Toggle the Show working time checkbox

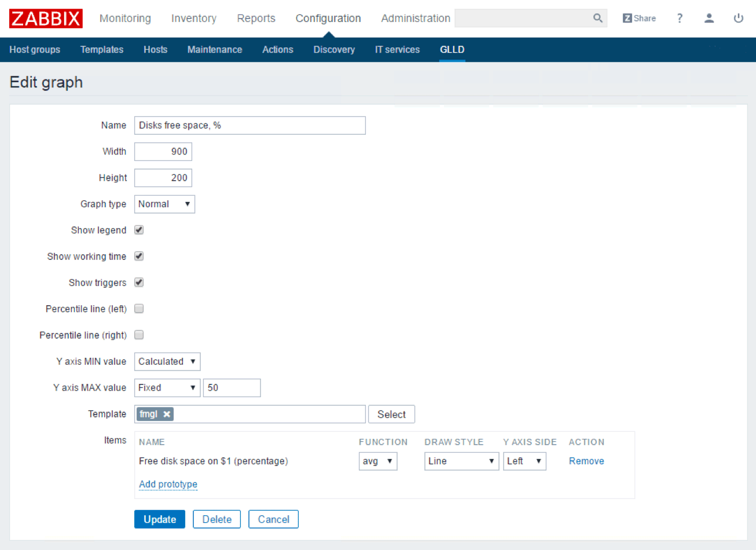[x=139, y=256]
